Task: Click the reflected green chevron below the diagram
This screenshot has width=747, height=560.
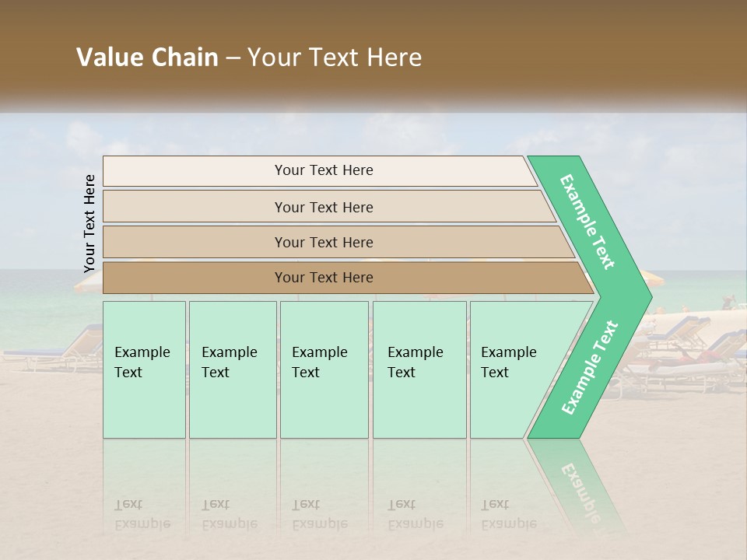Action: click(x=577, y=485)
